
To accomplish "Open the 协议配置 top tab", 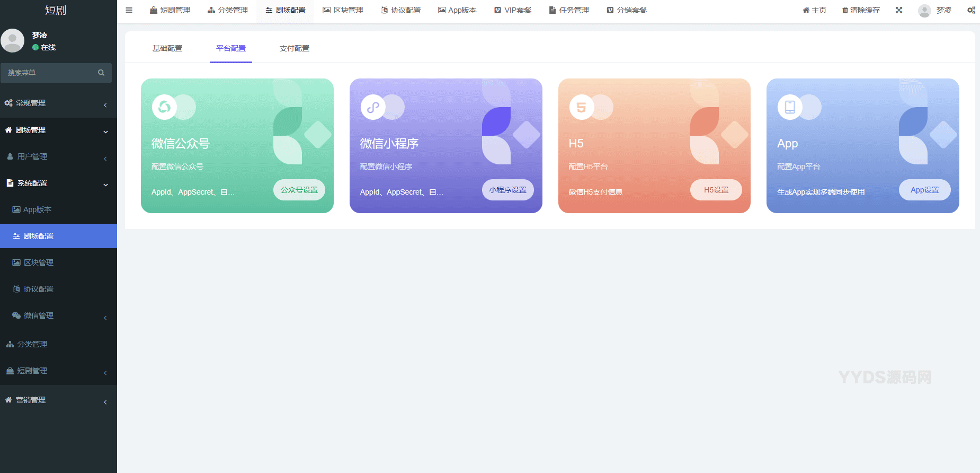I will [401, 10].
